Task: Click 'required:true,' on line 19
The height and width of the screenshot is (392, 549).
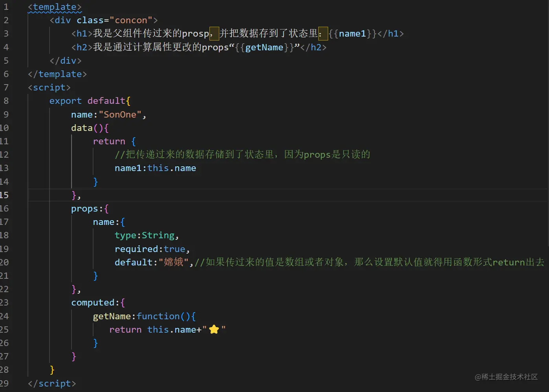Action: coord(152,249)
